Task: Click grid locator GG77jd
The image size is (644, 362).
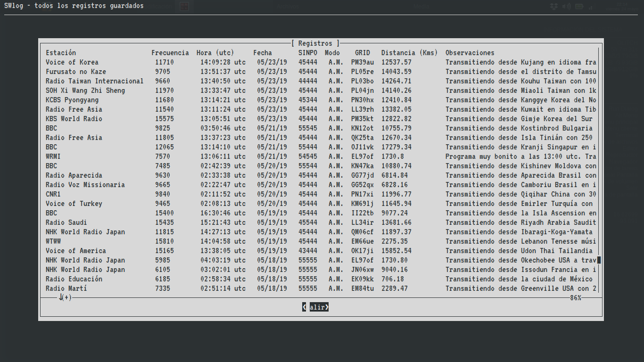Action: [363, 175]
